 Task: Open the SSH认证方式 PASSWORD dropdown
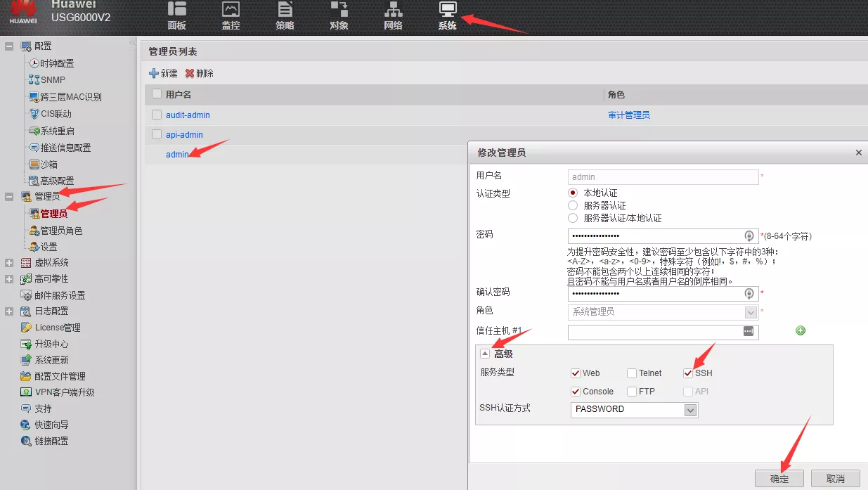(690, 410)
